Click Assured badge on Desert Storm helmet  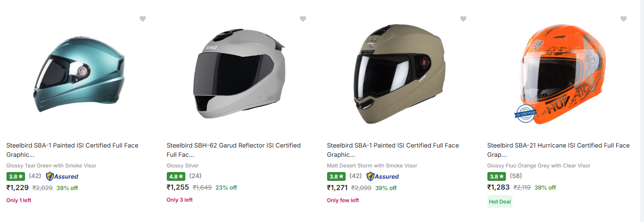pyautogui.click(x=383, y=176)
